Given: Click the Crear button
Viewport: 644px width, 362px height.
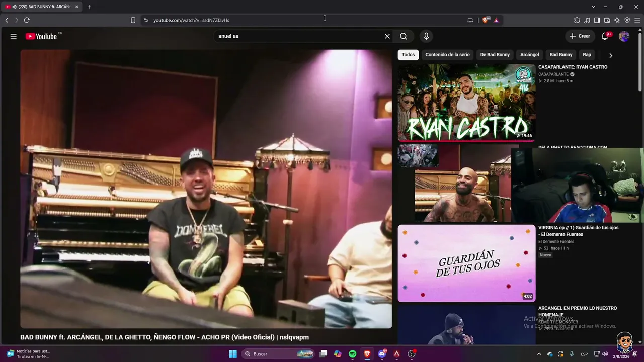Looking at the screenshot, I should [580, 36].
